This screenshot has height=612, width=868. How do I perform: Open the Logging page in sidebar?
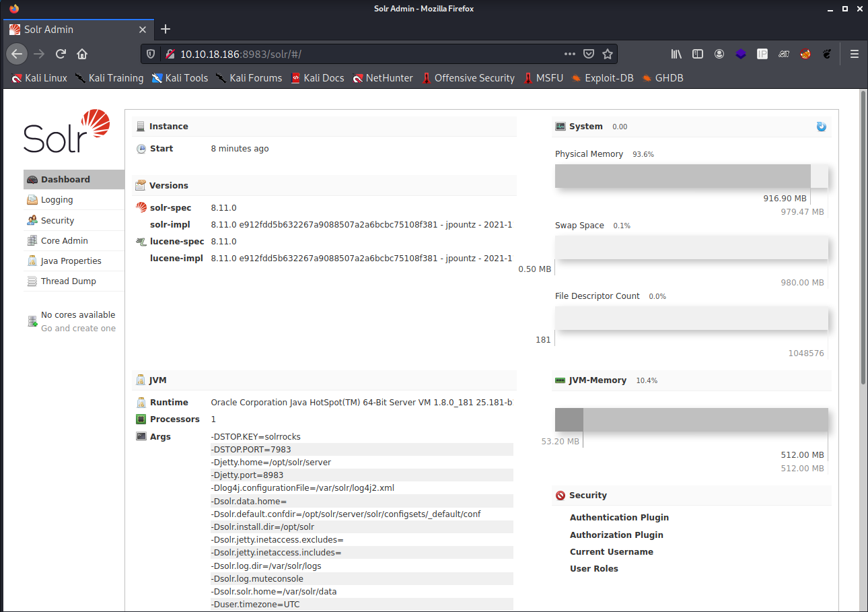(57, 200)
